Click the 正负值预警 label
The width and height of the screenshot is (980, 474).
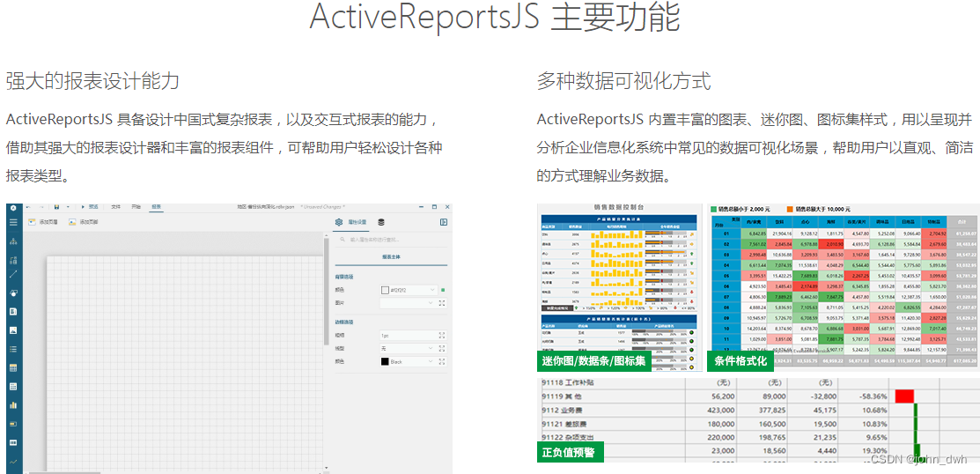point(570,451)
